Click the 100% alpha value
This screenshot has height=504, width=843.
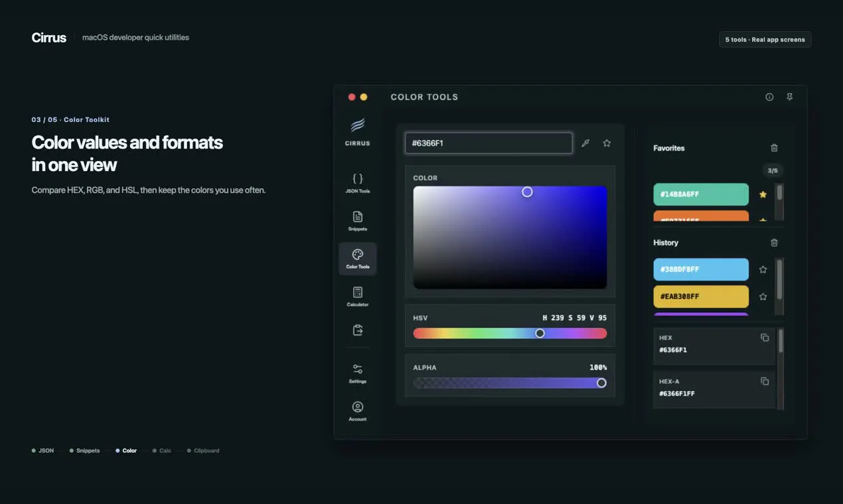(x=598, y=367)
